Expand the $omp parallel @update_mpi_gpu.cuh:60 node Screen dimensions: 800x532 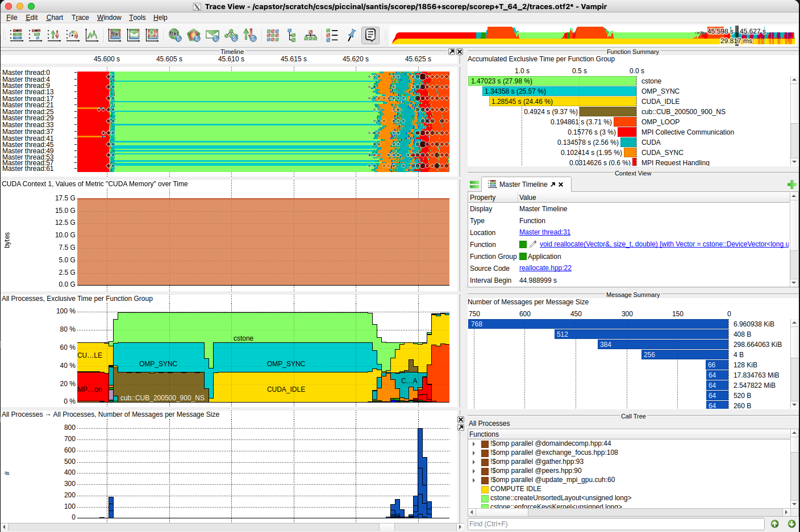tap(474, 480)
